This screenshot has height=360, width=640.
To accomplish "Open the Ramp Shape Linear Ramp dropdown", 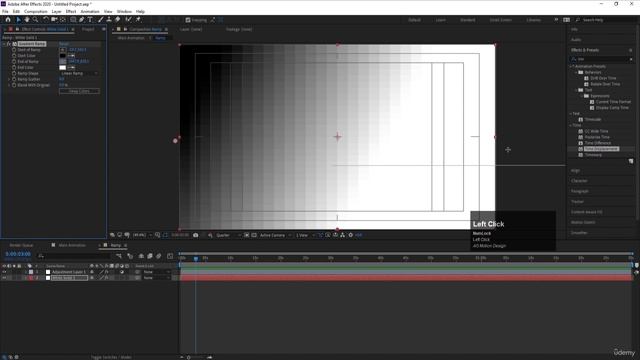I will pyautogui.click(x=79, y=73).
